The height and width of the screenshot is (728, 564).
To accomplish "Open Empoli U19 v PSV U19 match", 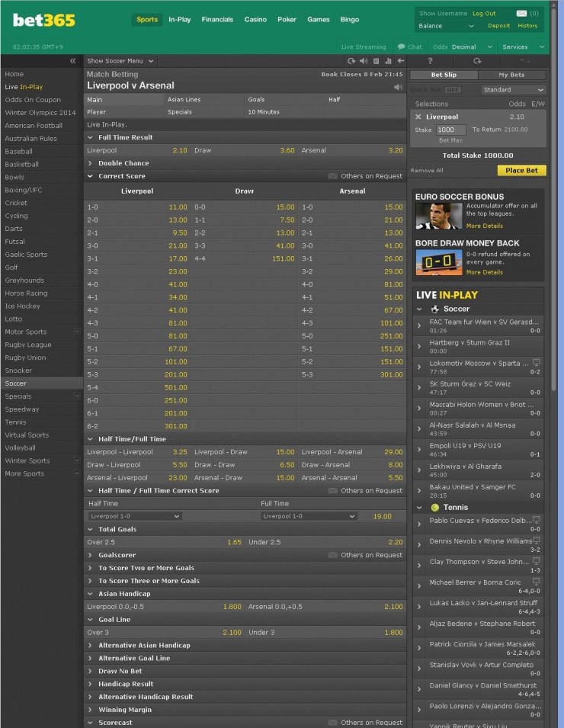I will (478, 450).
